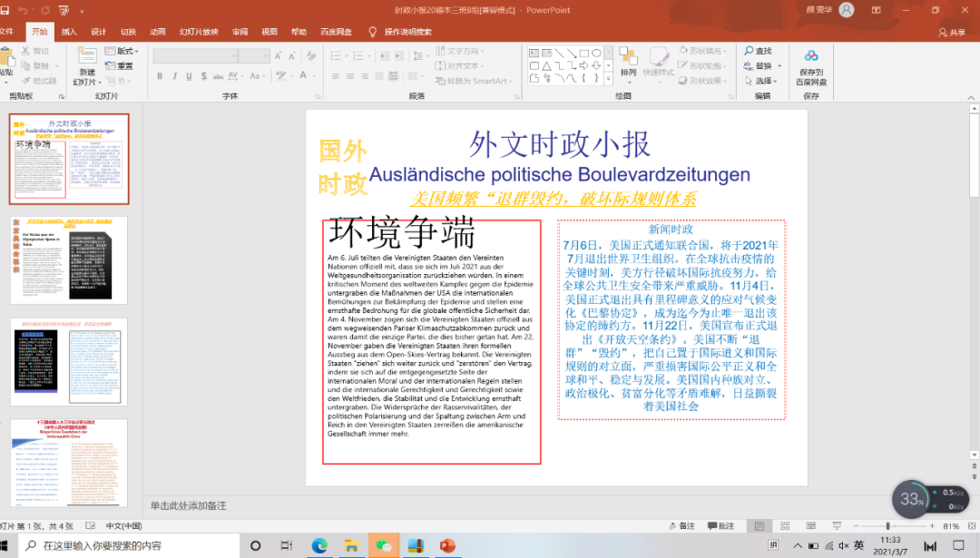Toggle the Notes (备注) pane in status bar

coord(681,526)
